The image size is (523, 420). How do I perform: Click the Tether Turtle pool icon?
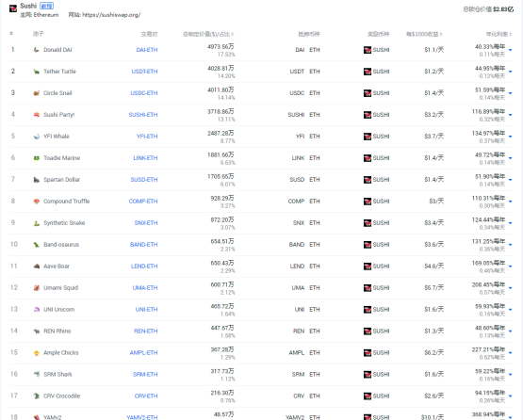click(37, 72)
